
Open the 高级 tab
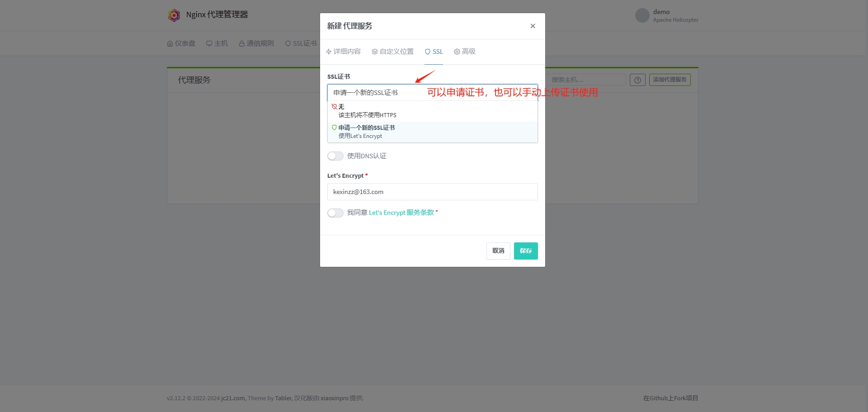coord(465,52)
